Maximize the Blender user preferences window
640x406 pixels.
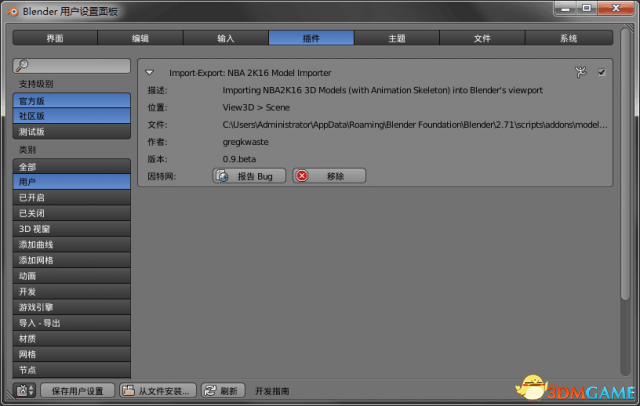tap(587, 8)
